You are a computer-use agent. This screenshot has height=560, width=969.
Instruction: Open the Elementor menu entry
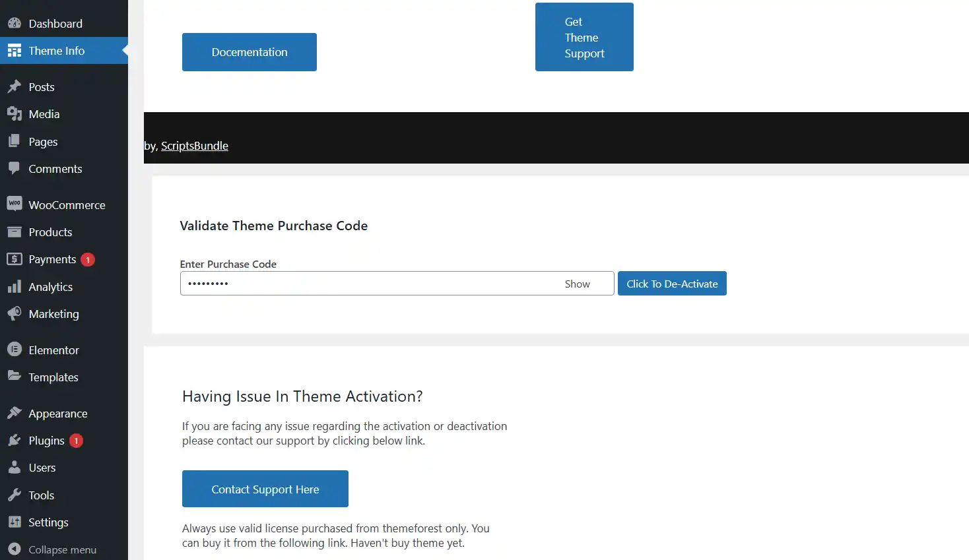pyautogui.click(x=64, y=350)
